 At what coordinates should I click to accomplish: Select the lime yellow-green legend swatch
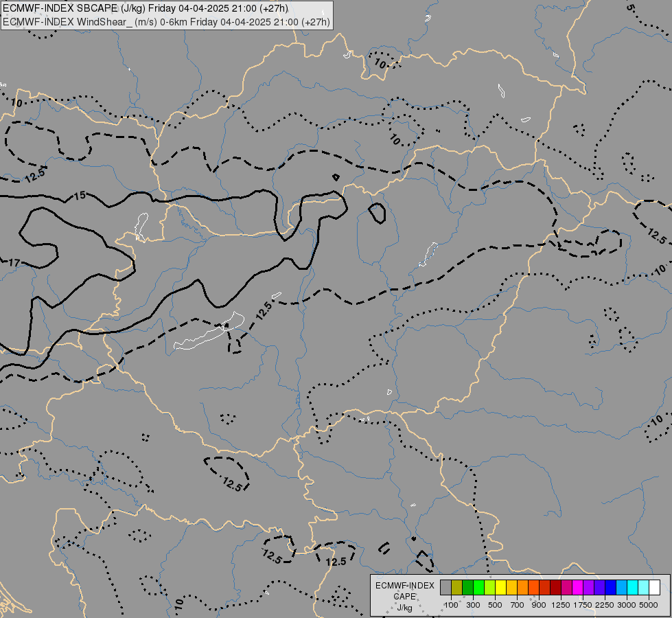(x=490, y=588)
